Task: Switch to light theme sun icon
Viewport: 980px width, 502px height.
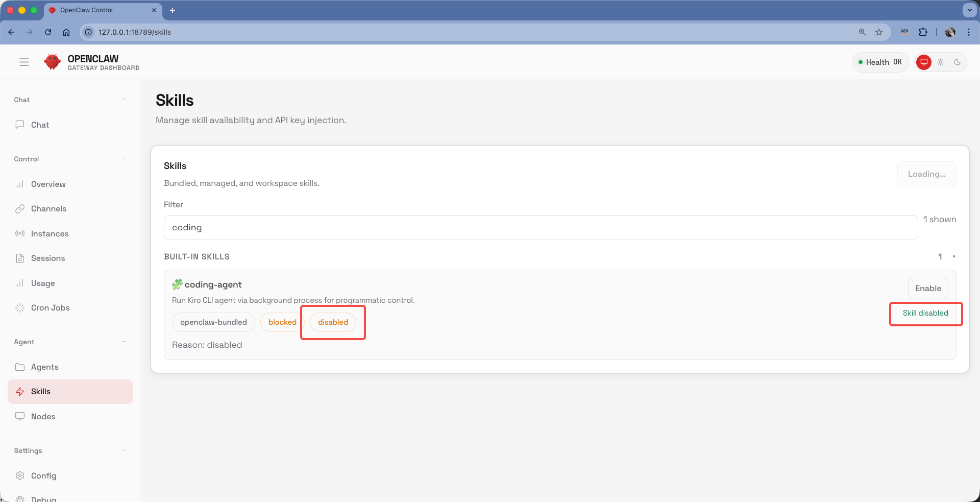Action: [940, 62]
